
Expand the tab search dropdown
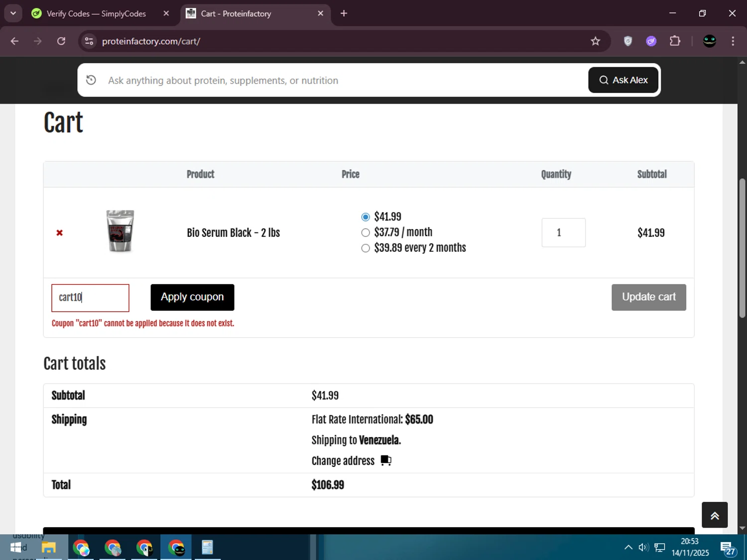pyautogui.click(x=13, y=13)
